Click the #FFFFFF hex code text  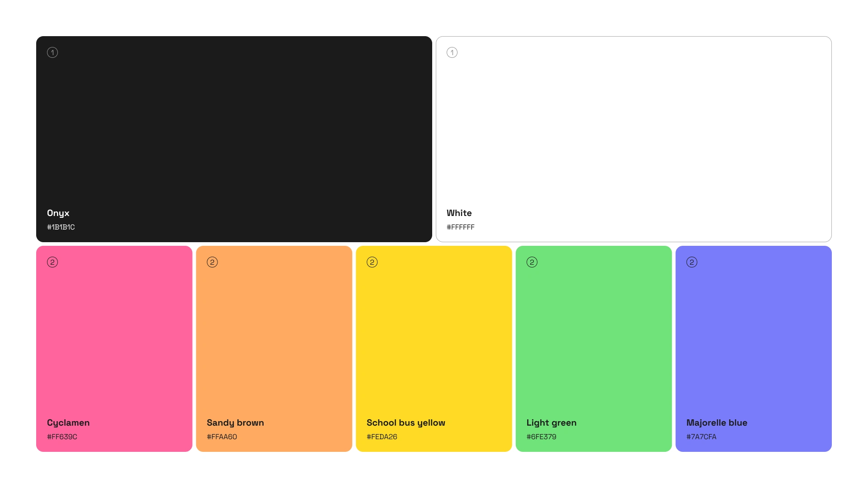point(461,227)
